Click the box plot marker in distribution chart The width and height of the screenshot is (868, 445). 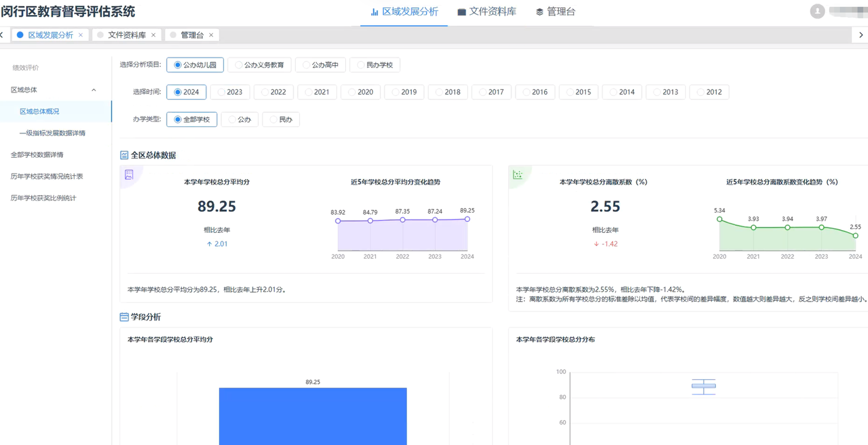tap(704, 387)
